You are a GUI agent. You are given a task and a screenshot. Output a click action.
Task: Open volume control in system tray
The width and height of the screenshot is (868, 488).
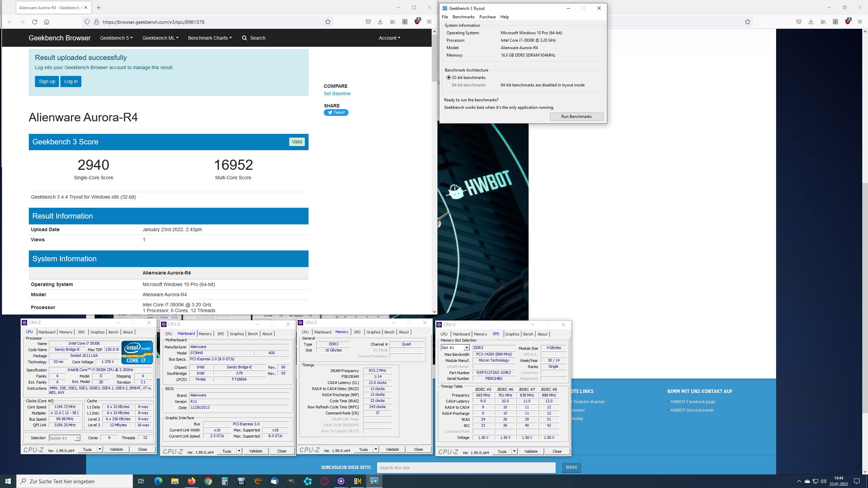[x=824, y=481]
